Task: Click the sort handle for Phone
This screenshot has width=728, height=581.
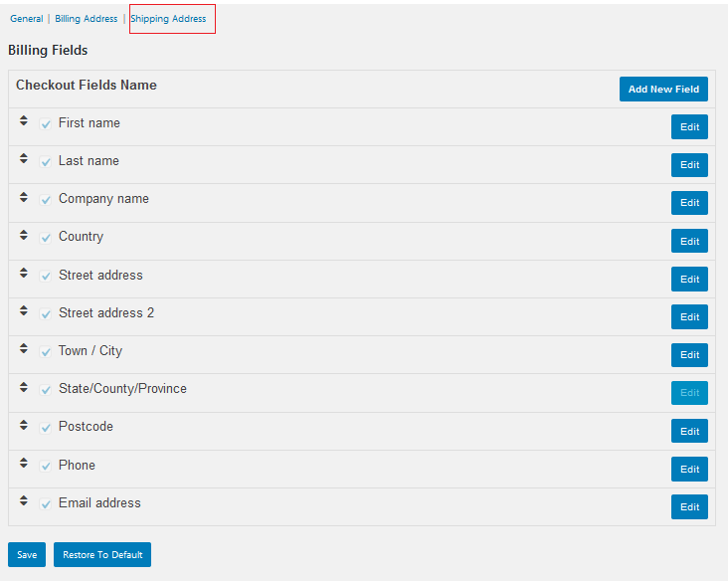Action: tap(24, 463)
